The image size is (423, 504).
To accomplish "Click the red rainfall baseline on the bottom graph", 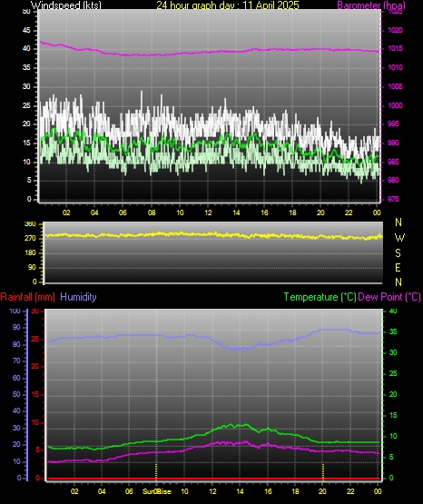I will click(213, 479).
